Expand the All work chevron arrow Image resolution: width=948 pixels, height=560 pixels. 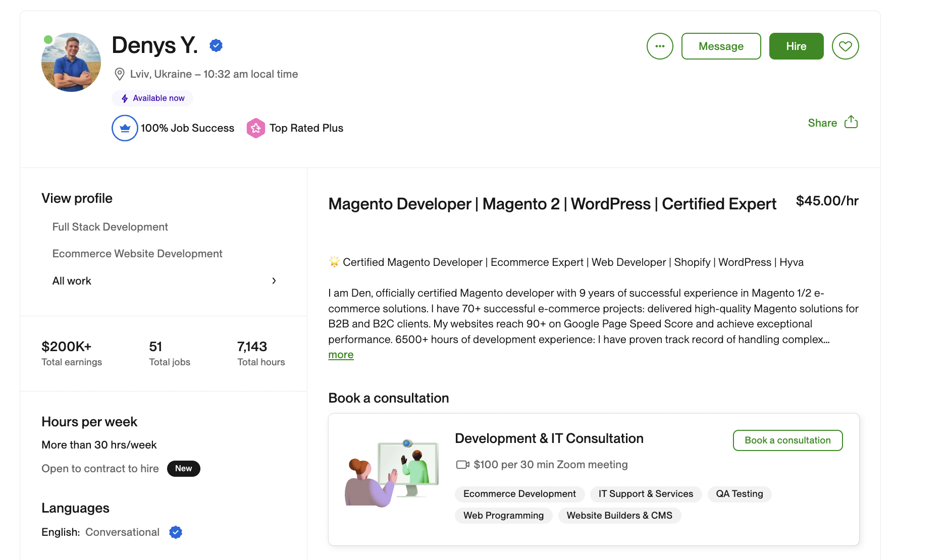274,281
